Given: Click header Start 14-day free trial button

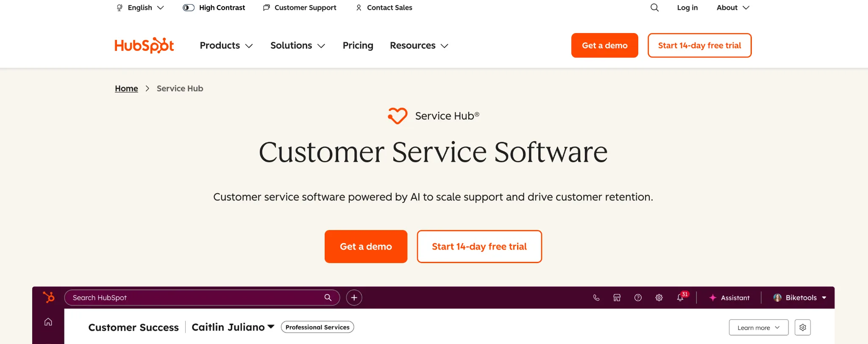Looking at the screenshot, I should point(699,45).
